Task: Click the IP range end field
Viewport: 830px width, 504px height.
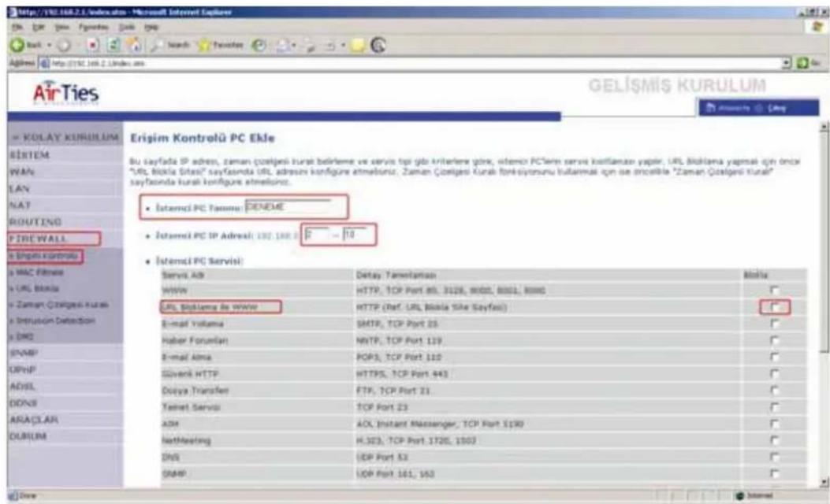Action: (355, 235)
